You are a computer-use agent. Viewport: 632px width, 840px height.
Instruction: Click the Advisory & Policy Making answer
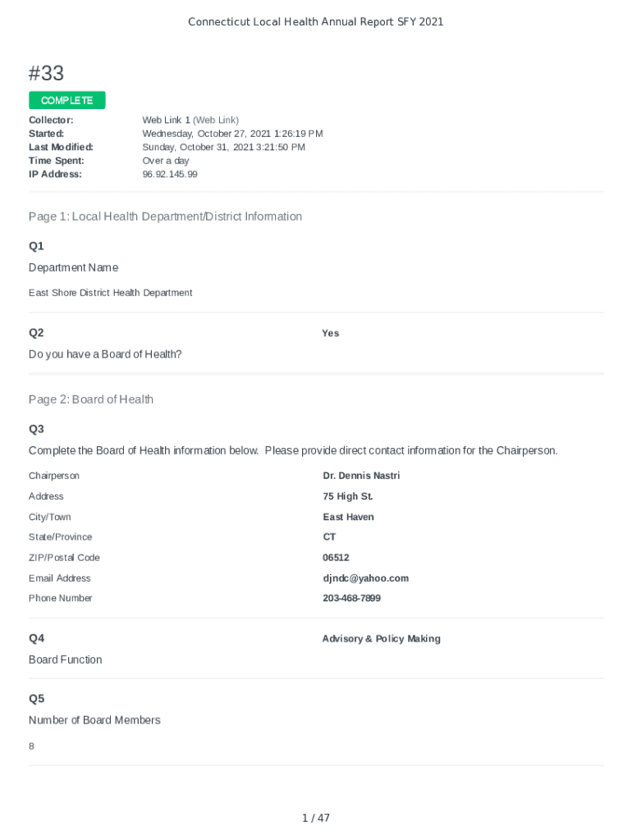point(381,638)
